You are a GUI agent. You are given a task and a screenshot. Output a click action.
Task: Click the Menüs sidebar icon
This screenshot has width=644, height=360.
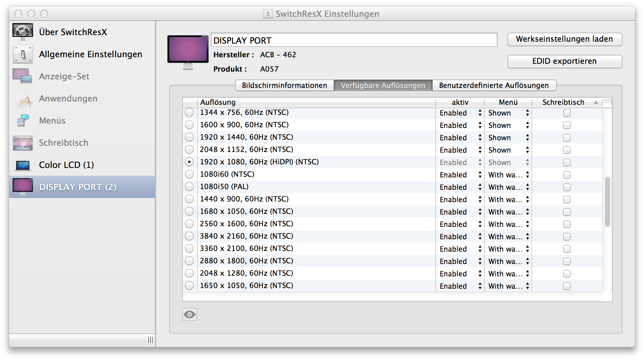tap(23, 120)
